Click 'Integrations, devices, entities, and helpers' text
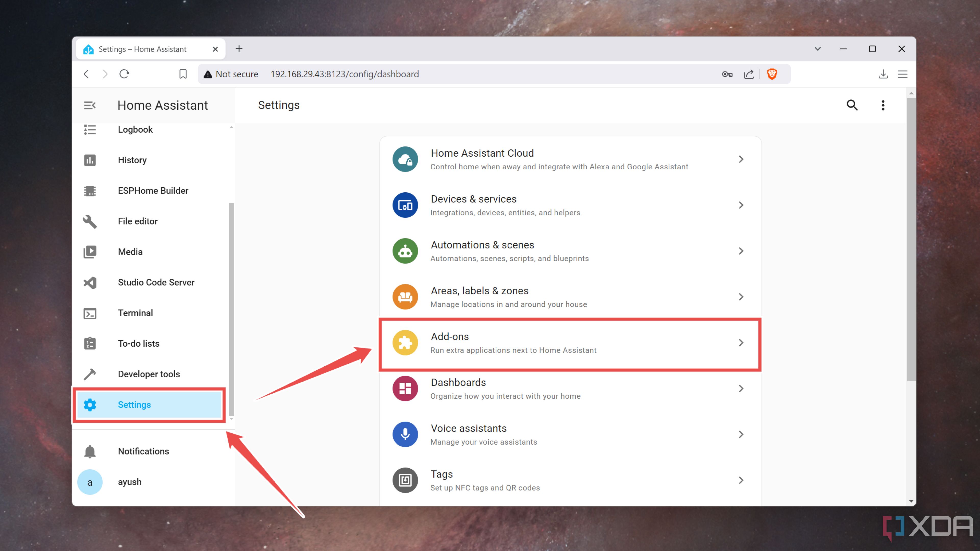The width and height of the screenshot is (980, 551). pos(505,212)
